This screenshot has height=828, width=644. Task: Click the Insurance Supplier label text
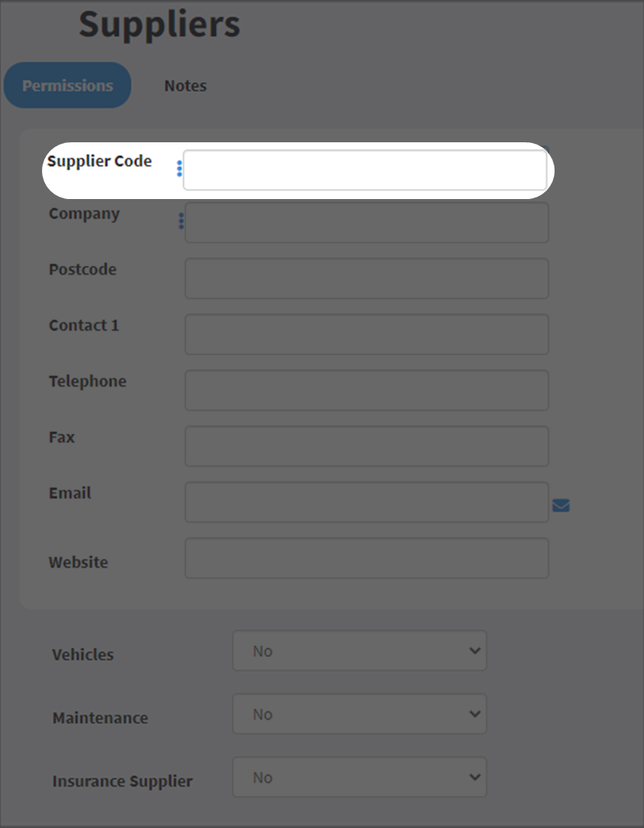pos(123,781)
